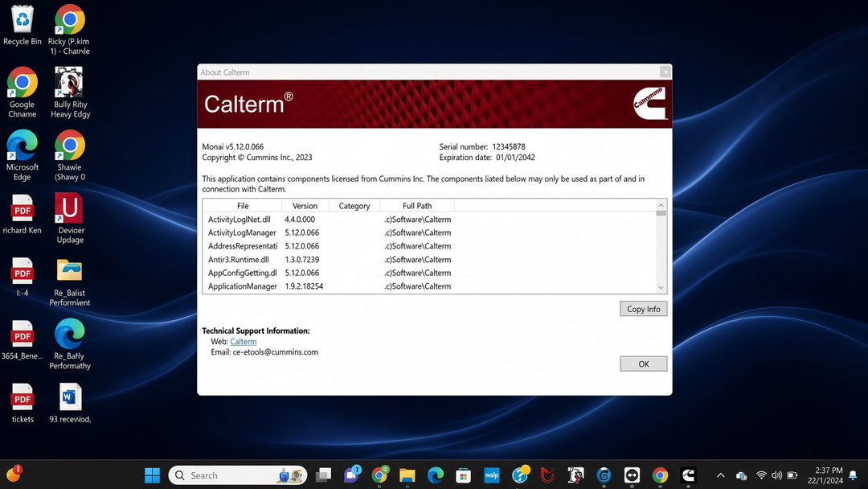Click the Cummins logo in the banner
This screenshot has width=868, height=489.
coord(649,103)
